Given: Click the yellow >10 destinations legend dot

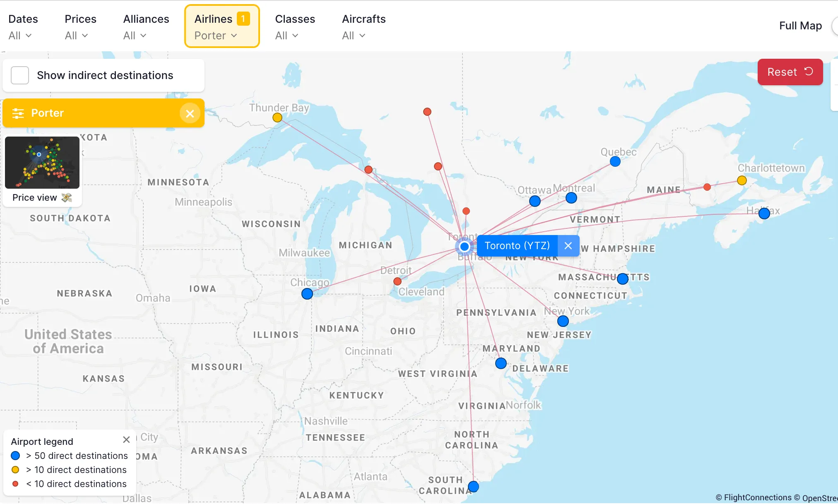Looking at the screenshot, I should 15,470.
